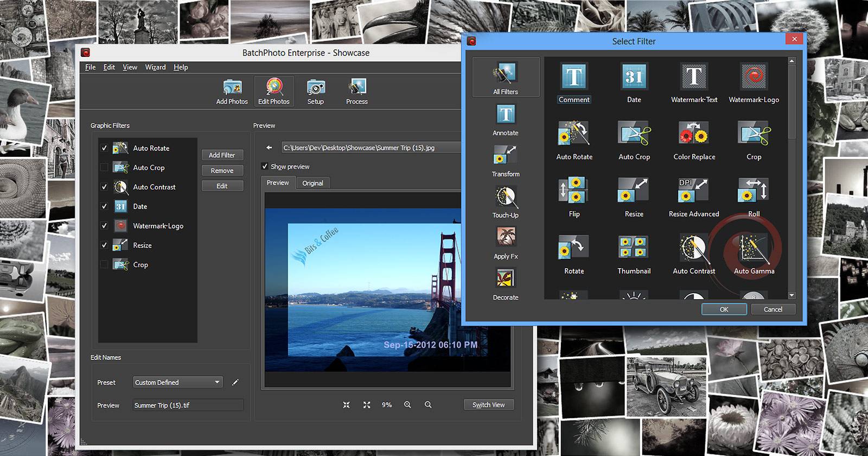Click the Add Filter button
The width and height of the screenshot is (868, 456).
222,155
